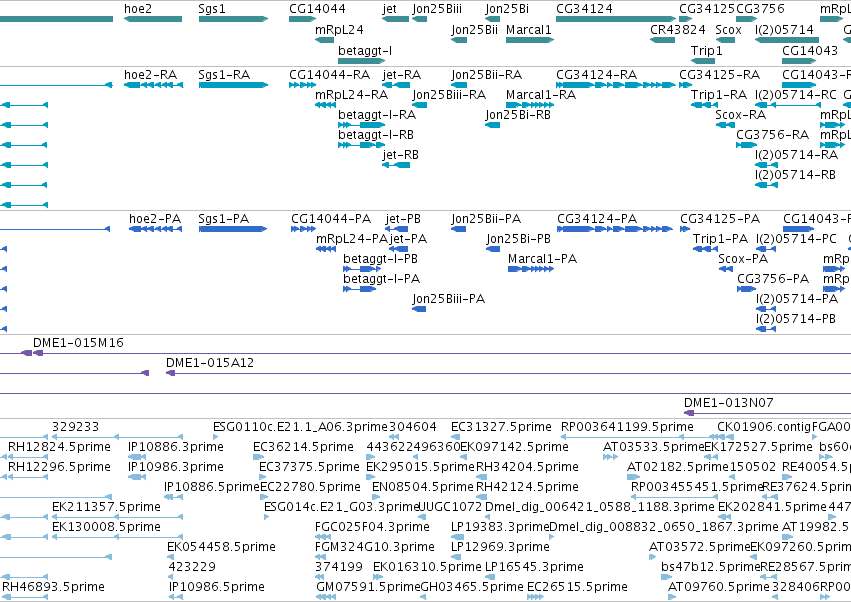Viewport: 851px width, 602px height.
Task: Open protein label mRpL24-PA
Action: 352,239
